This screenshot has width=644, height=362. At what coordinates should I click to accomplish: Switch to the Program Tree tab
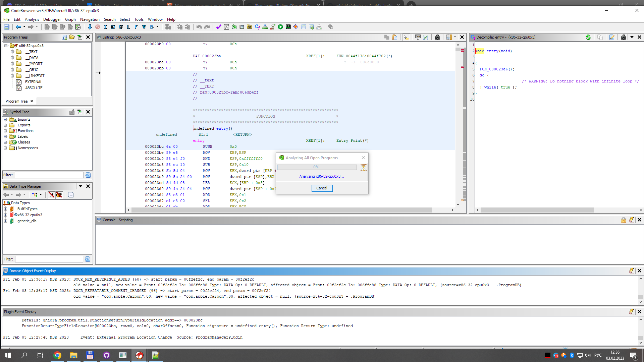point(16,101)
